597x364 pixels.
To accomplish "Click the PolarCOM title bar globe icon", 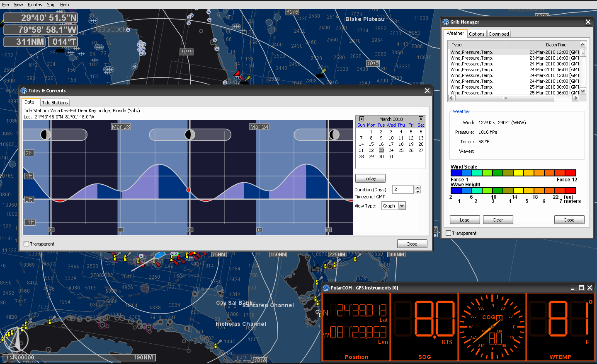I will (326, 288).
